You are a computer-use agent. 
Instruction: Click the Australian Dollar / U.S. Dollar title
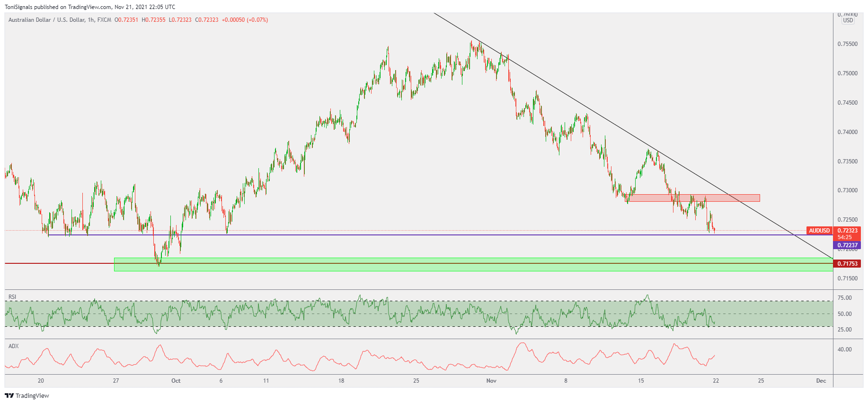click(46, 20)
